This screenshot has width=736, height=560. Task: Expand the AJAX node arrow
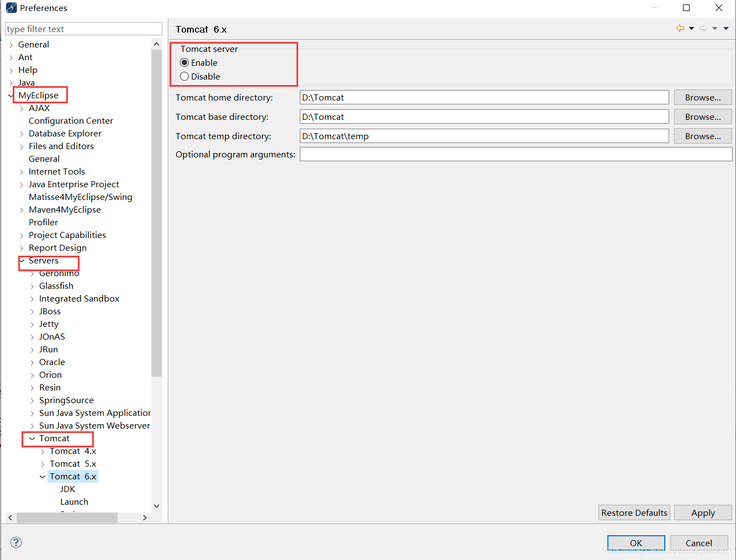coord(22,108)
